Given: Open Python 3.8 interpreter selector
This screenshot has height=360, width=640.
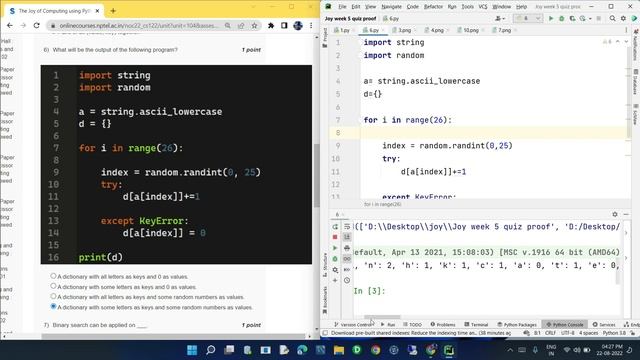Looking at the screenshot, I should (614, 333).
